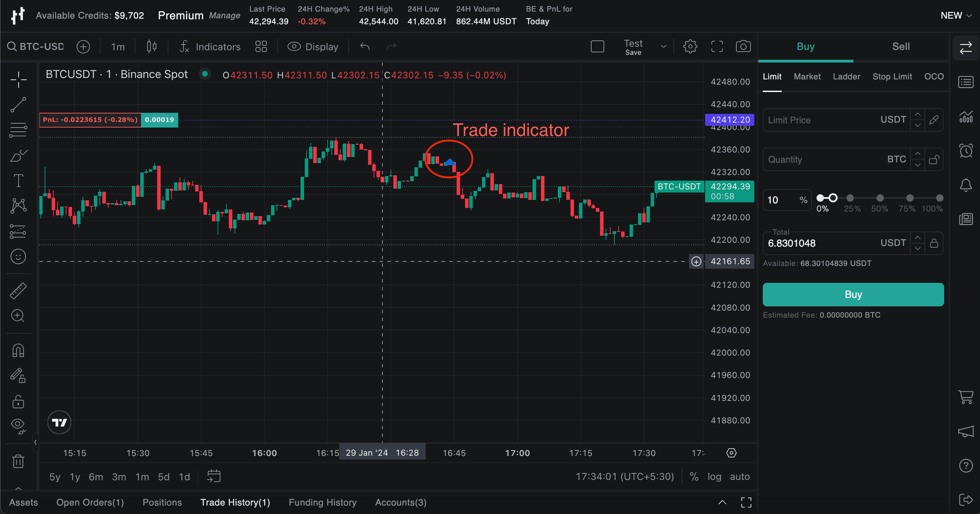Toggle auto scale on price axis
The image size is (980, 514).
point(740,477)
